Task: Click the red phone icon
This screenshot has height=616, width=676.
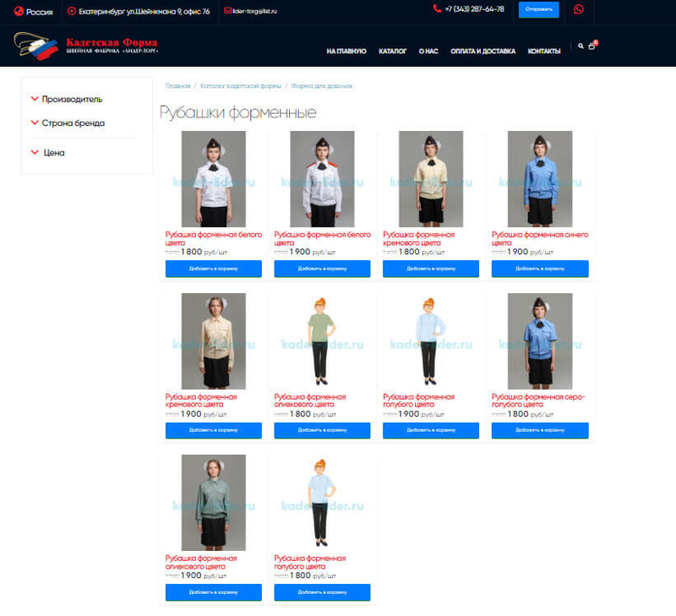Action: click(x=437, y=8)
